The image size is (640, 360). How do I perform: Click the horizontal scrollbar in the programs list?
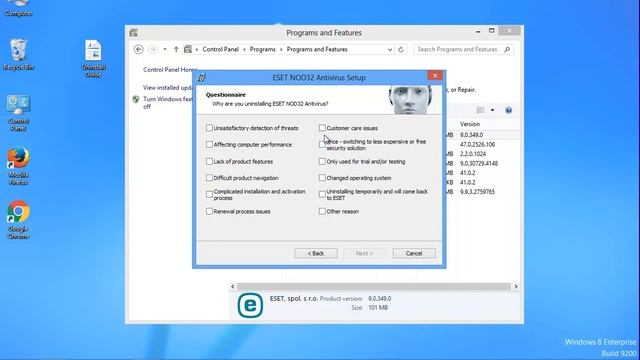(373, 287)
